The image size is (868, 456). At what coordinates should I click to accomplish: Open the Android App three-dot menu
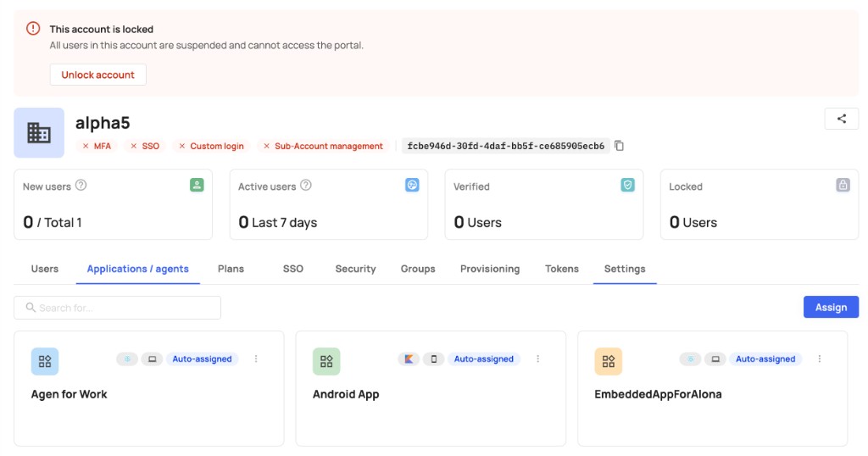(537, 359)
